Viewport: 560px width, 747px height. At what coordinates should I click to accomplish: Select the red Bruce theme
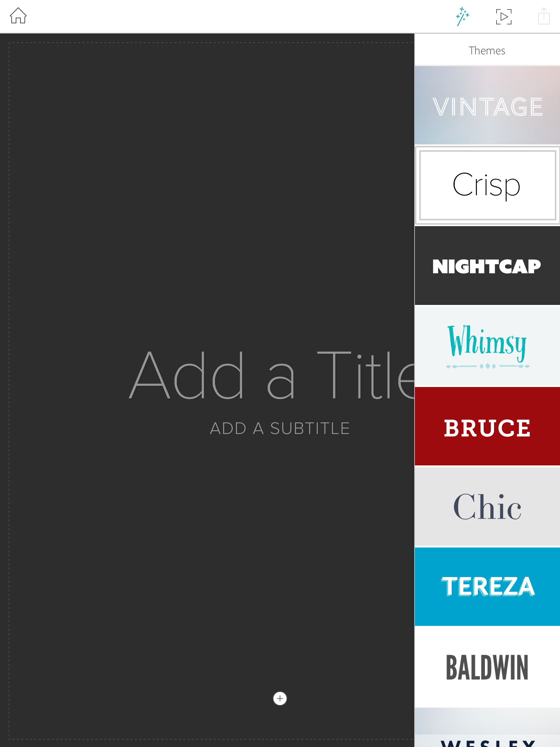(x=487, y=426)
